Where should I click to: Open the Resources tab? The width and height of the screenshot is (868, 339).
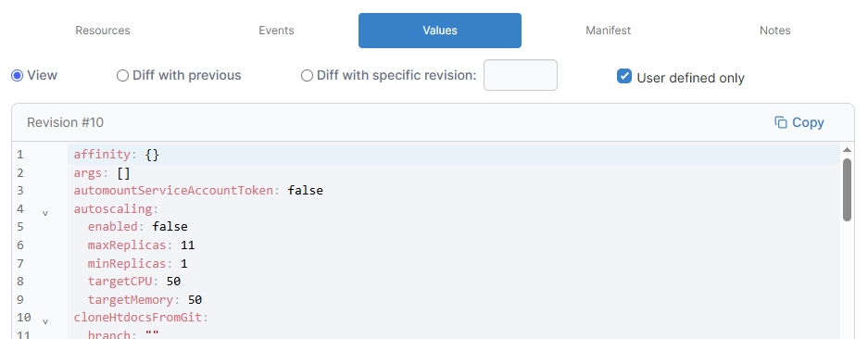[103, 31]
